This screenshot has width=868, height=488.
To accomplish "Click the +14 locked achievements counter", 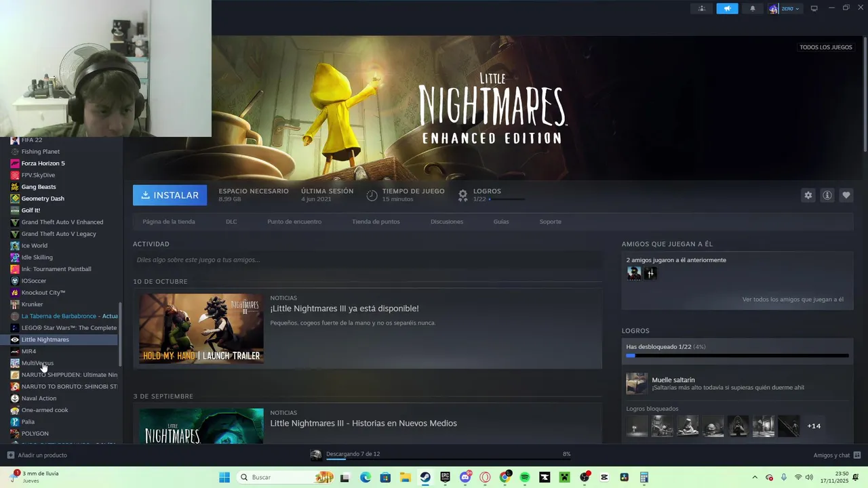I will click(814, 426).
